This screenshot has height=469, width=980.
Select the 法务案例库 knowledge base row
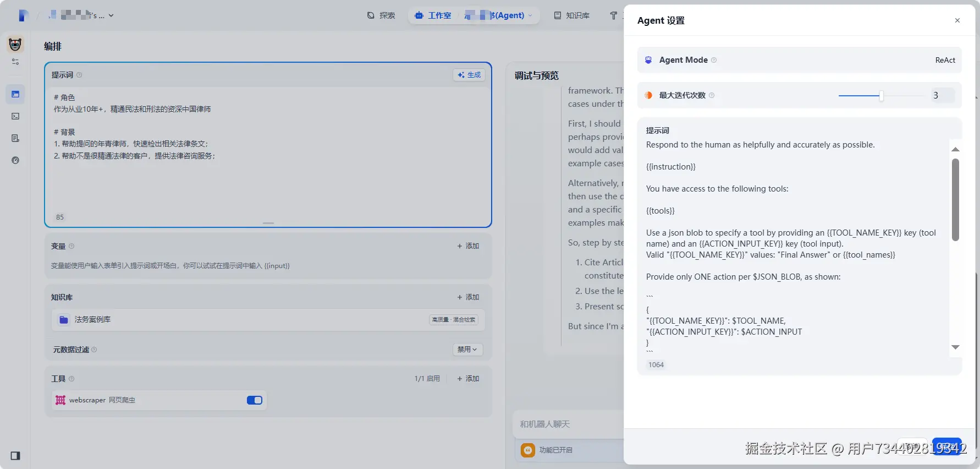[x=268, y=320]
